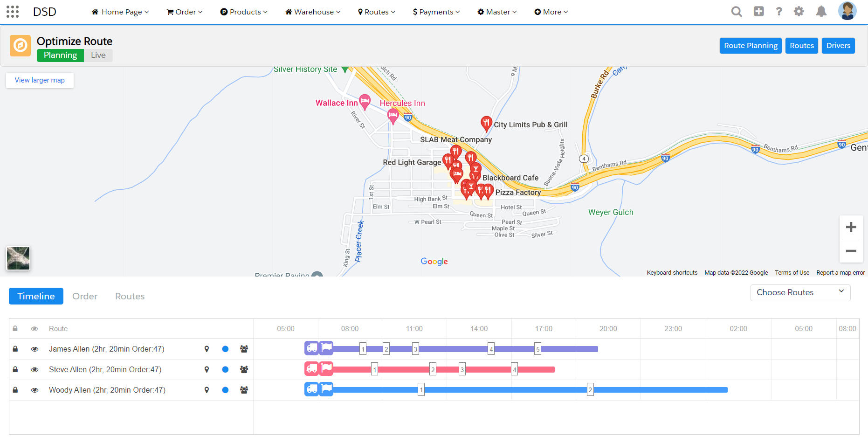Click the quick add plus icon

point(758,11)
